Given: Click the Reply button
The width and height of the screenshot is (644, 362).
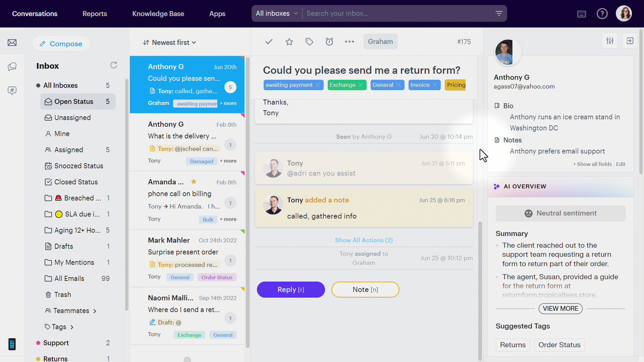Looking at the screenshot, I should pyautogui.click(x=290, y=290).
